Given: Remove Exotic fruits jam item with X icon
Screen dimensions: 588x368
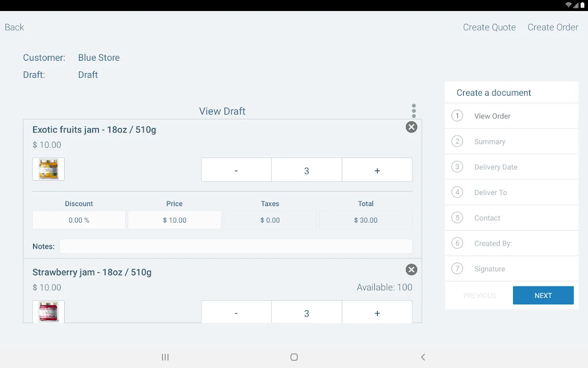Looking at the screenshot, I should coord(412,127).
